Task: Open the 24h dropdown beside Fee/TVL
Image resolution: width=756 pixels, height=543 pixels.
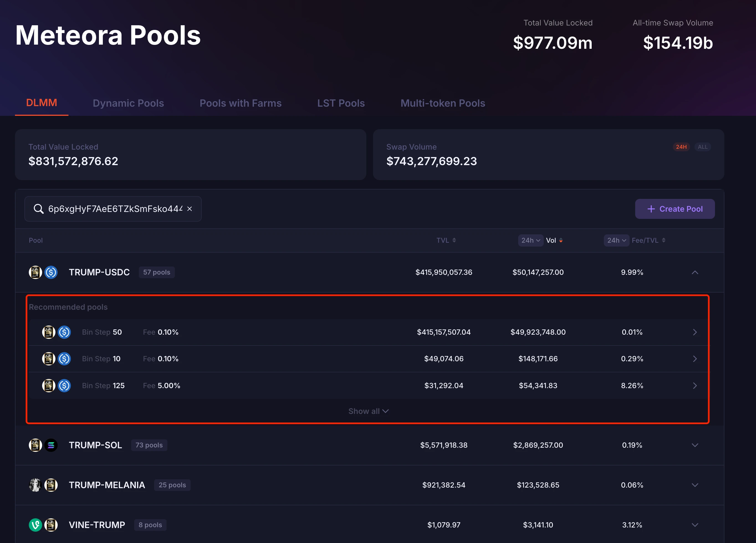Action: [x=616, y=240]
